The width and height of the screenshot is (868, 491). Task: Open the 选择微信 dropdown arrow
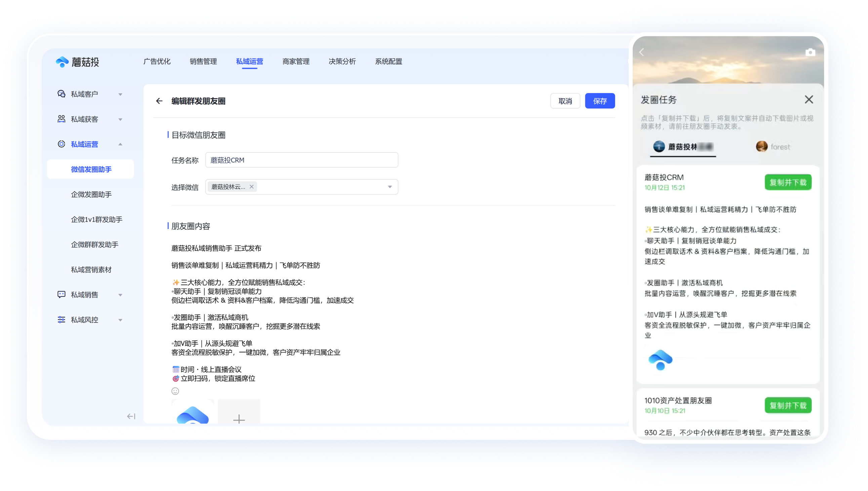(x=390, y=187)
